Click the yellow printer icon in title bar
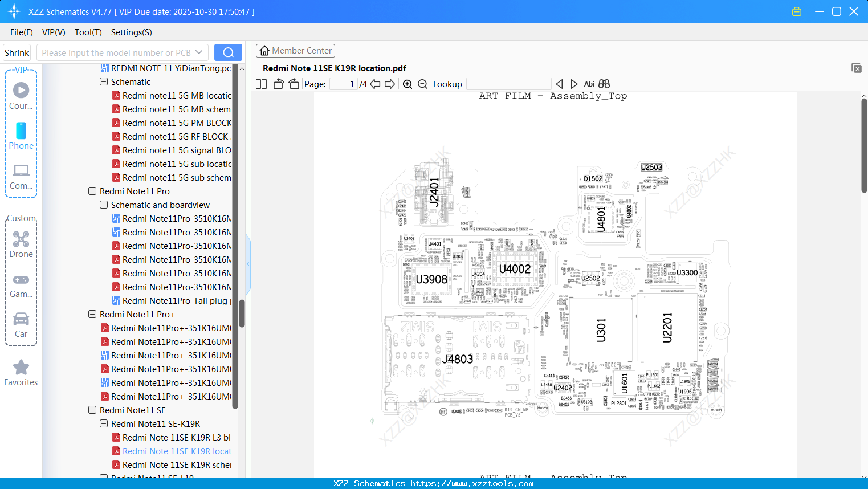The image size is (868, 489). (x=796, y=11)
